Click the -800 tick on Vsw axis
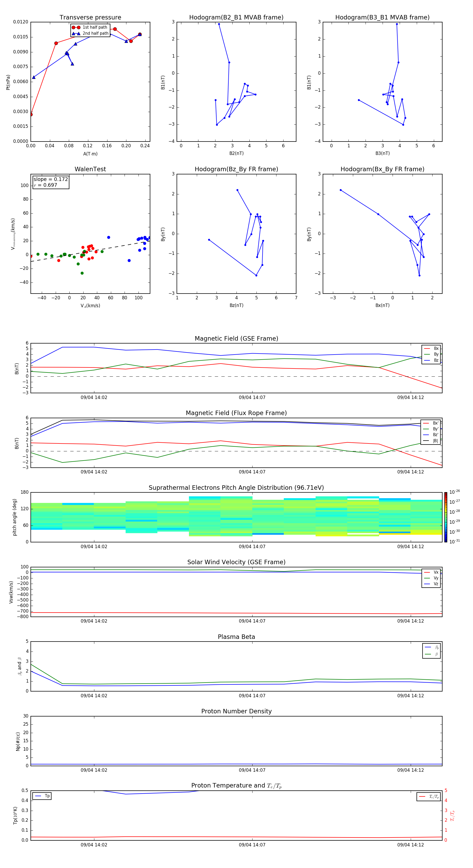473x868 pixels. point(23,617)
